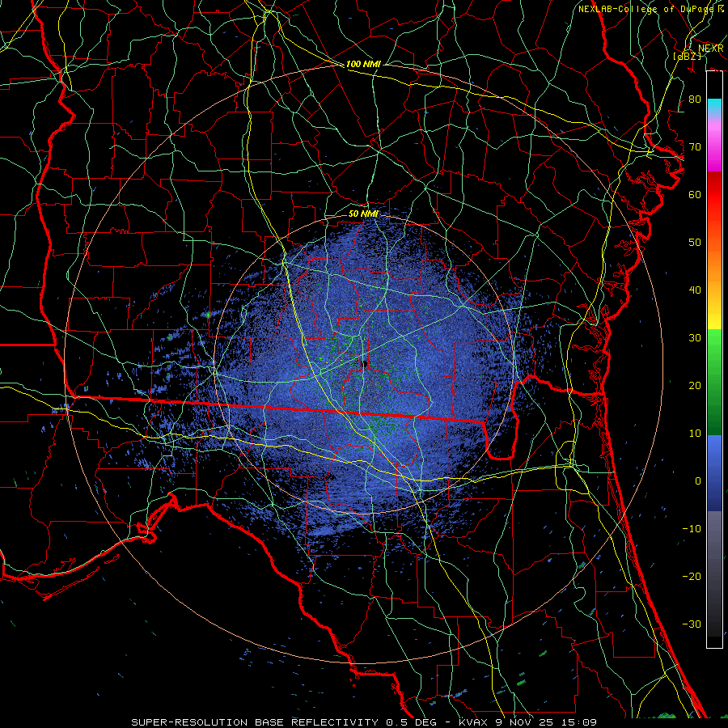This screenshot has height=728, width=728.
Task: Click the '50 NMI' range ring label
Action: (363, 214)
